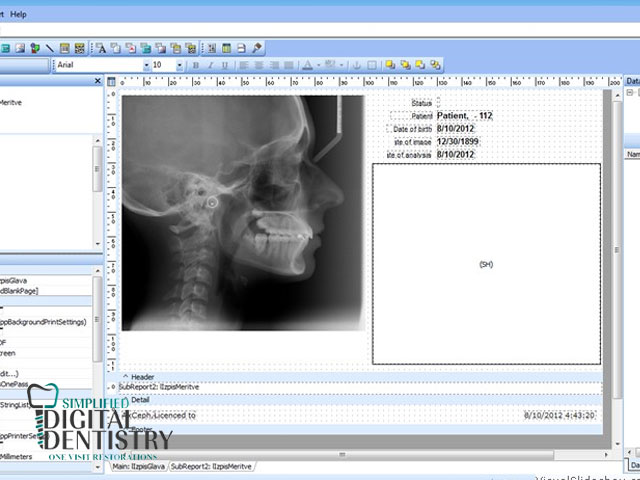Select the 'Patient, . 112' field
640x480 pixels.
pos(464,116)
